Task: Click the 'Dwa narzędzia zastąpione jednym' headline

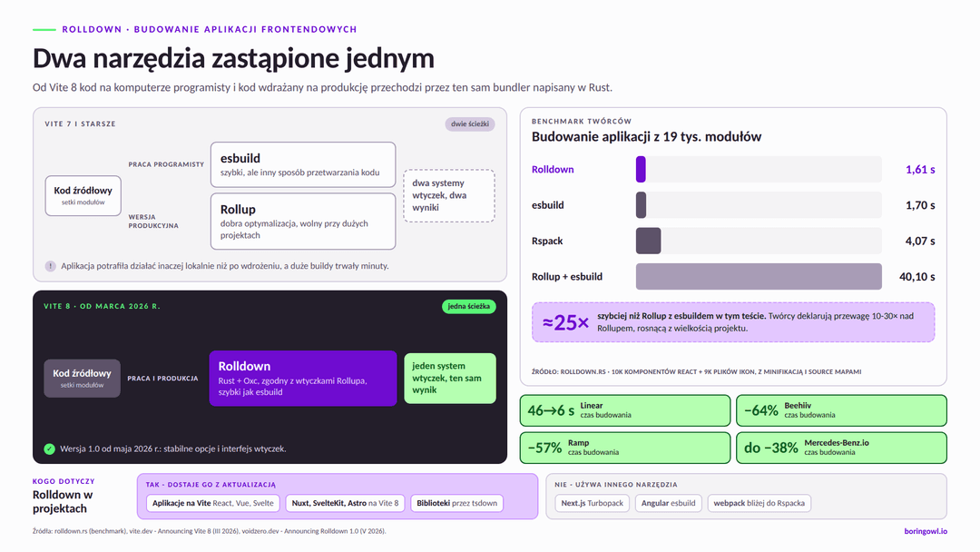Action: coord(233,58)
